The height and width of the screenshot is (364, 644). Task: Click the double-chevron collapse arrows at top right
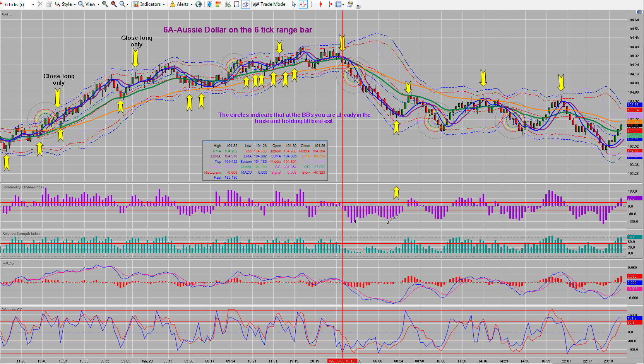[x=639, y=12]
